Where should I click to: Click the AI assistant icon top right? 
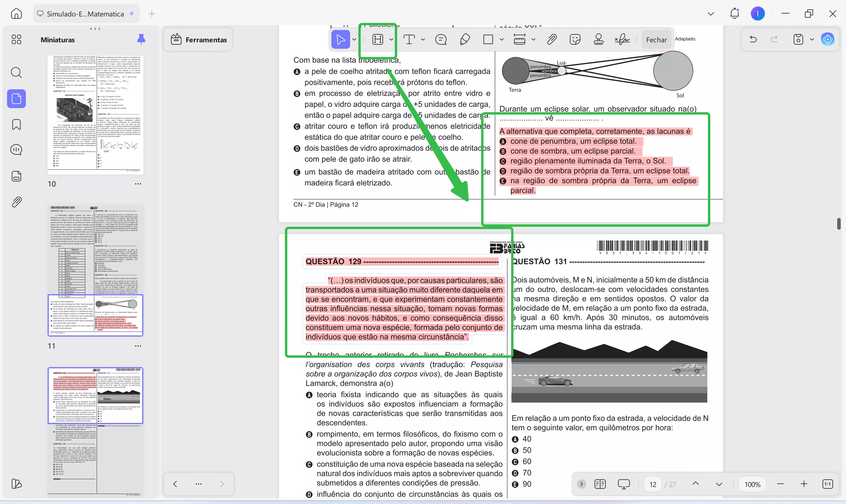pyautogui.click(x=828, y=39)
